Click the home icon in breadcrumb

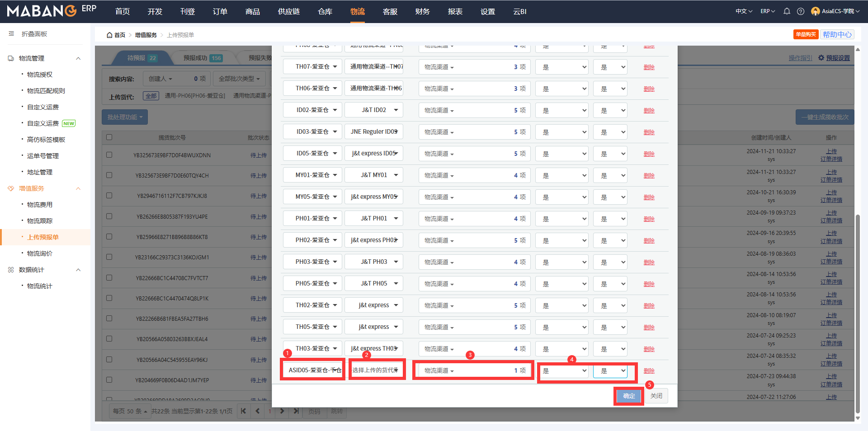[x=109, y=35]
